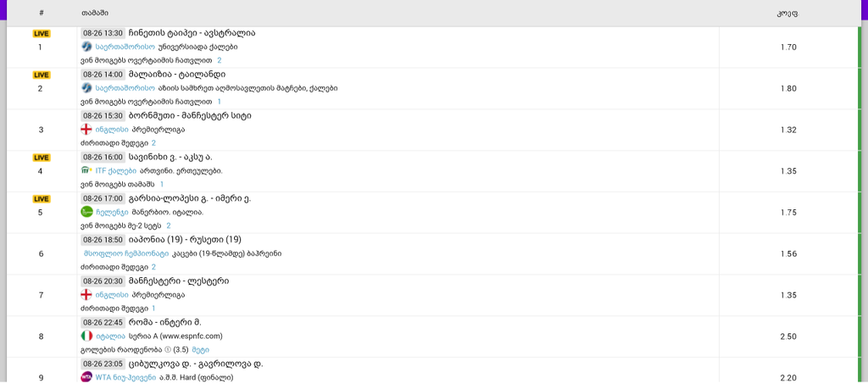Click England flag beside the 15:30 match
868x389 pixels.
point(86,130)
